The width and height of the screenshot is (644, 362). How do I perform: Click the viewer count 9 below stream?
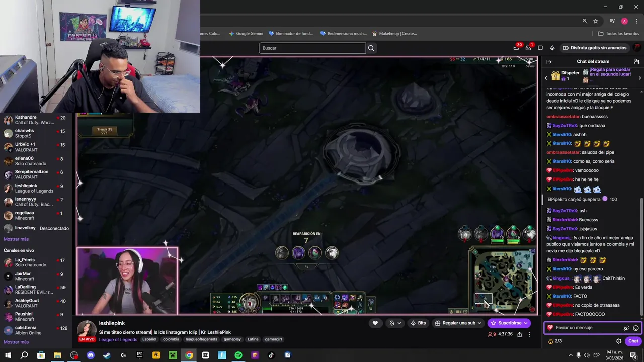coord(492,334)
